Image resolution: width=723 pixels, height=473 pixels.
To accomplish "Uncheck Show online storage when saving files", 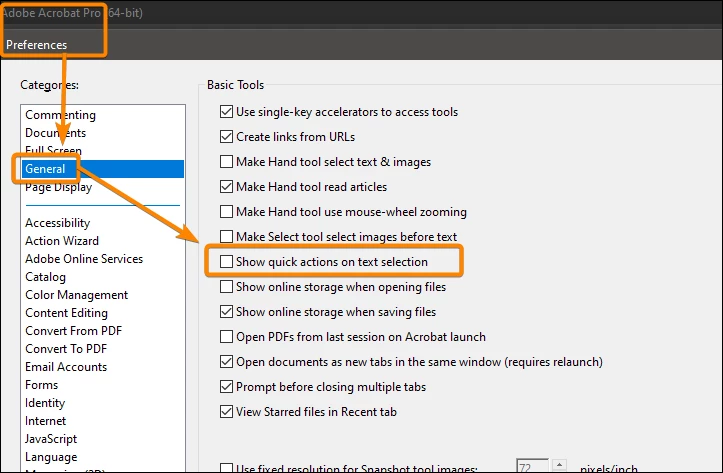I will [226, 312].
